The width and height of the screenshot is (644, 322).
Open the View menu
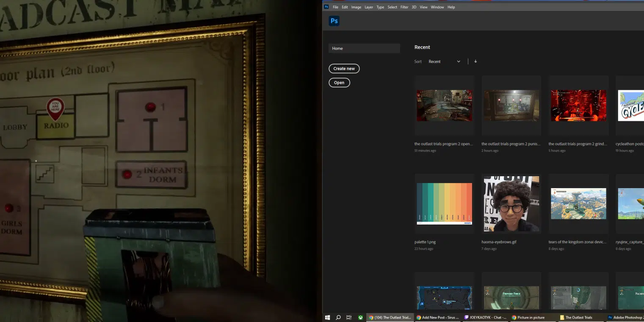(423, 7)
